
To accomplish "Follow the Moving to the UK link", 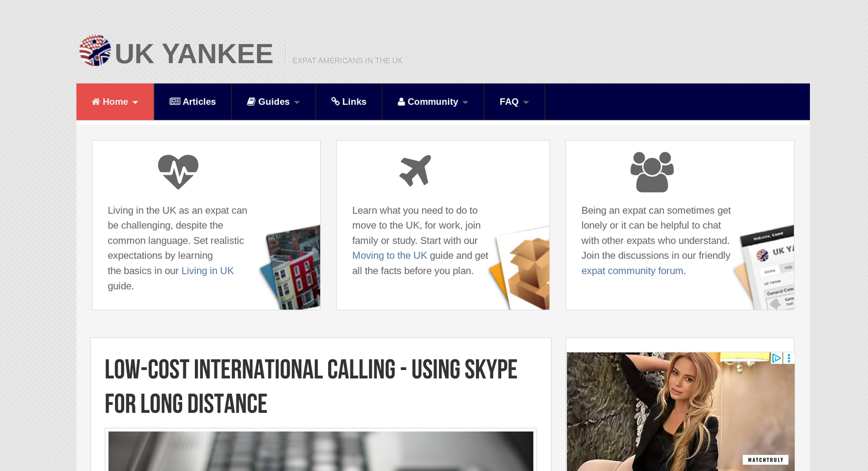I will 390,256.
